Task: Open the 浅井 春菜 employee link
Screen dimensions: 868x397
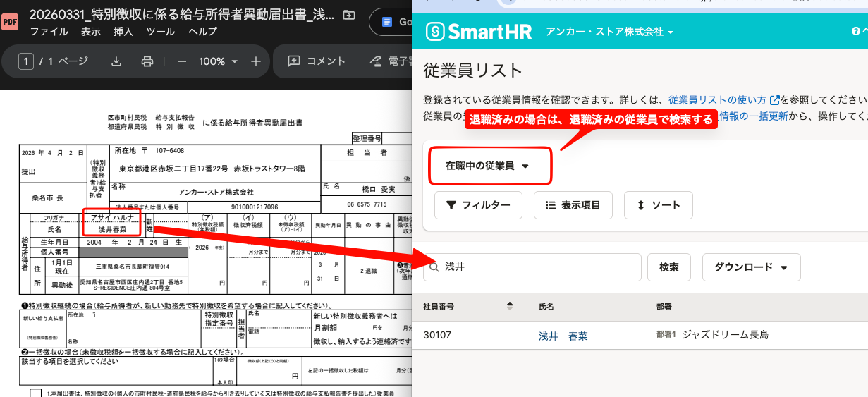Action: click(563, 336)
